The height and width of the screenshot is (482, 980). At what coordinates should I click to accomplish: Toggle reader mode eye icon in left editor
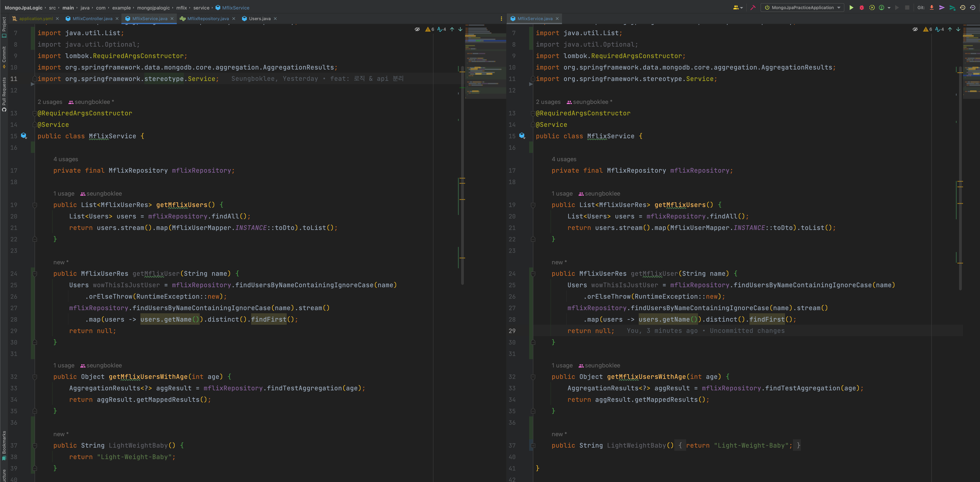pos(417,29)
